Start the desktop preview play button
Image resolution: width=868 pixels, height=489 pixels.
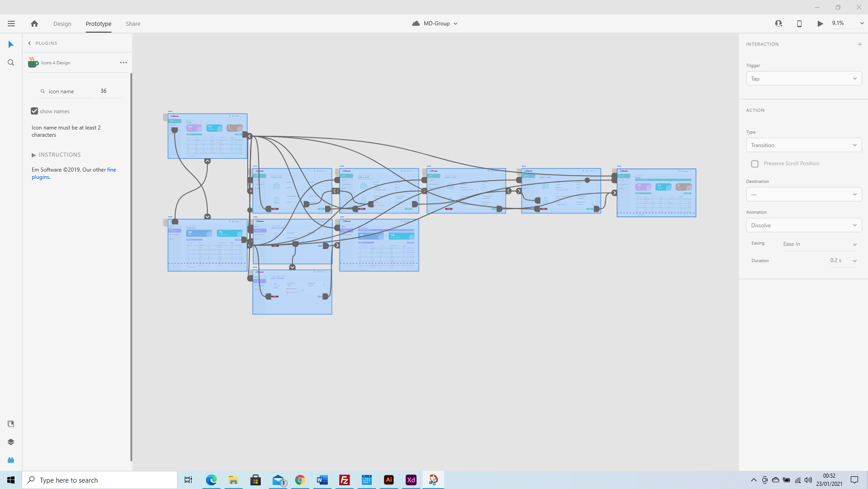pyautogui.click(x=820, y=24)
